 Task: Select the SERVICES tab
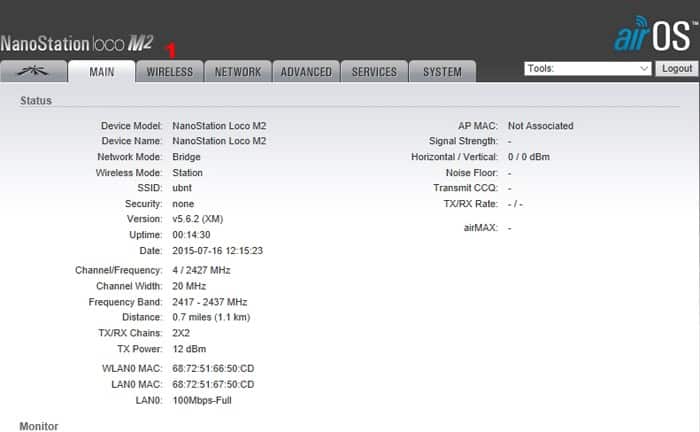pyautogui.click(x=374, y=71)
